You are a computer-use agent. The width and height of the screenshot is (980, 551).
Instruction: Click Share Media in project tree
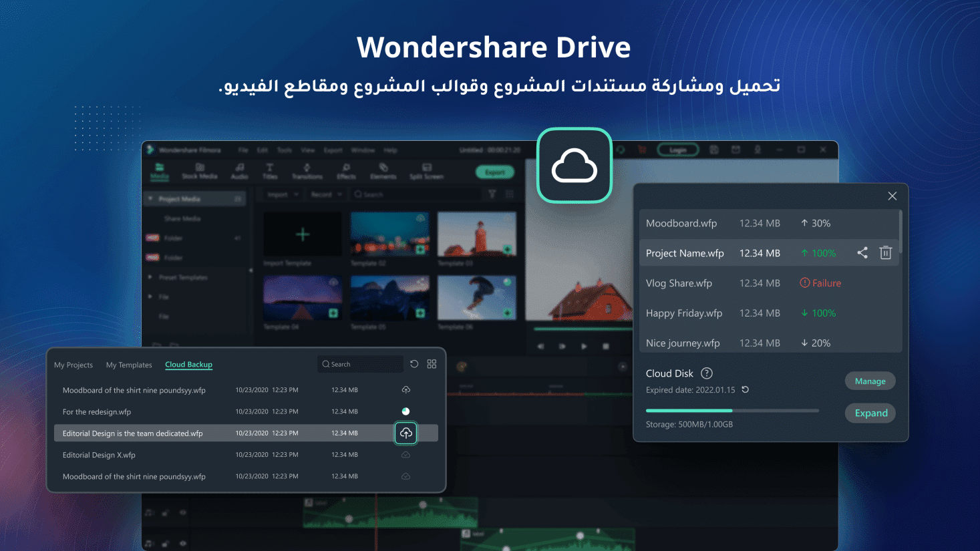pyautogui.click(x=182, y=218)
